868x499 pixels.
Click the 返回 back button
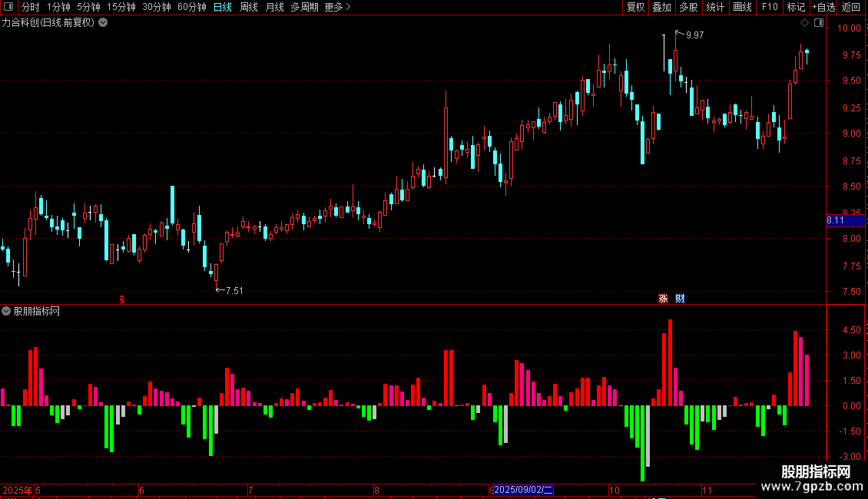pyautogui.click(x=851, y=7)
